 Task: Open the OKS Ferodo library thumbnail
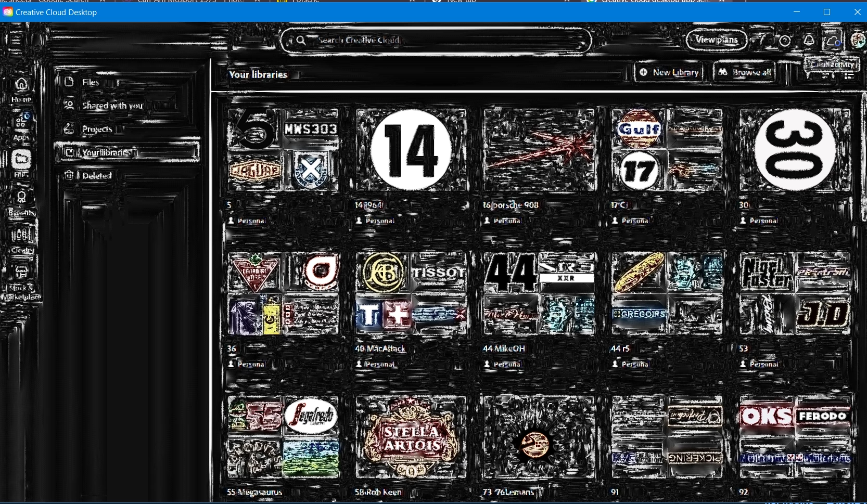tap(795, 437)
